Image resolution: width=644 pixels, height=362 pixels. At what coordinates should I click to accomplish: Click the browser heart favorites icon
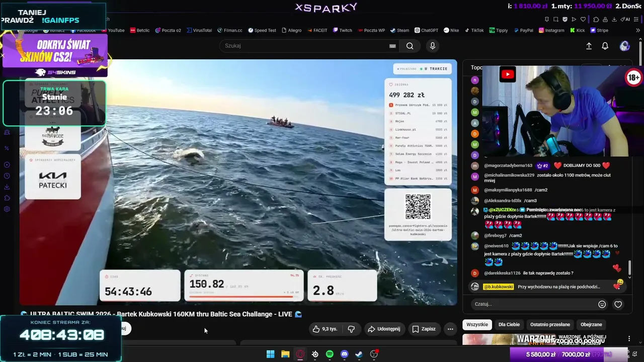pos(583,19)
